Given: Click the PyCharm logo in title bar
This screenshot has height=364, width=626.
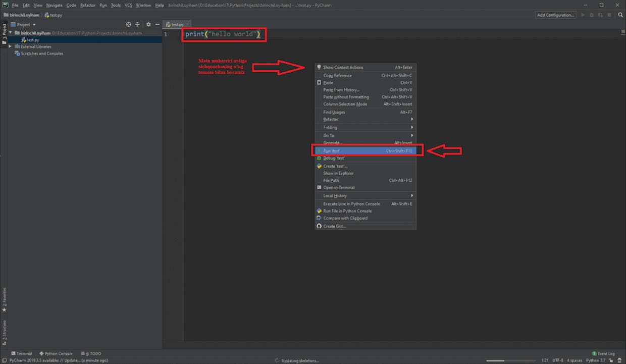Looking at the screenshot, I should click(x=5, y=5).
